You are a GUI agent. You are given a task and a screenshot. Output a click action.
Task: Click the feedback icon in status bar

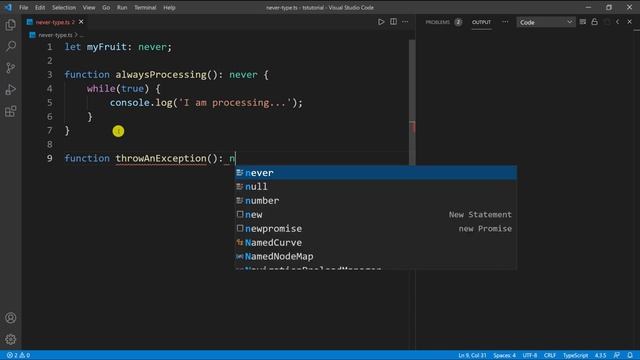[x=617, y=355]
